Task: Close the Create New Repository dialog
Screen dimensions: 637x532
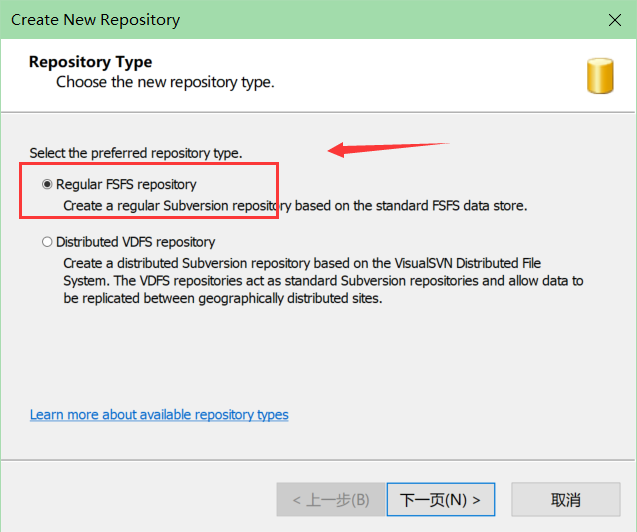Action: pos(615,19)
